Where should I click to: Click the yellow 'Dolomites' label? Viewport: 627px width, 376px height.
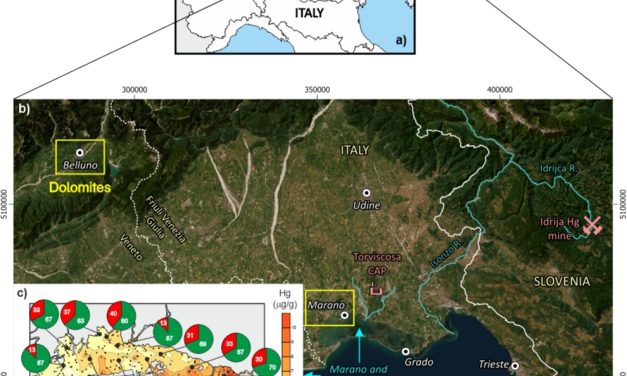click(80, 187)
